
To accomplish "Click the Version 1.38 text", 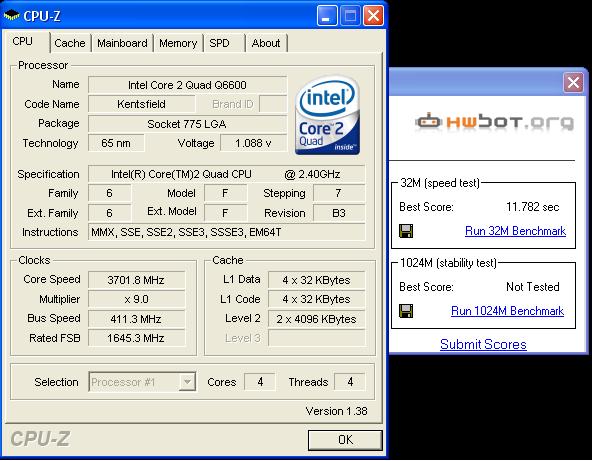I will tap(336, 411).
